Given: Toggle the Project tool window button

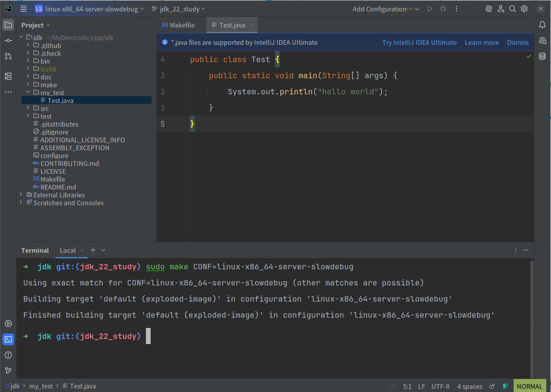Looking at the screenshot, I should coord(8,25).
